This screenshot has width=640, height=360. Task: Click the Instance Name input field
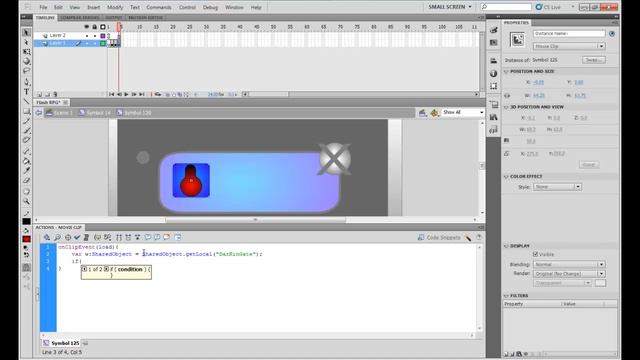point(569,34)
